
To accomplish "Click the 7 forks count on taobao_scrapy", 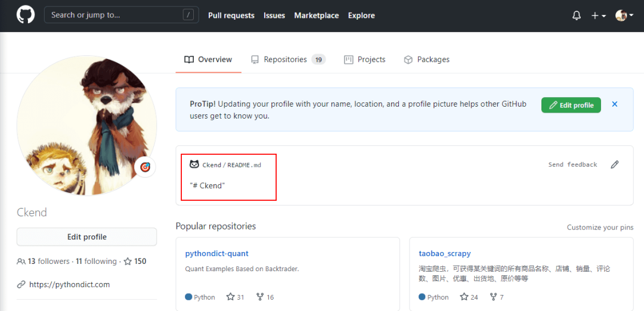I will [497, 297].
